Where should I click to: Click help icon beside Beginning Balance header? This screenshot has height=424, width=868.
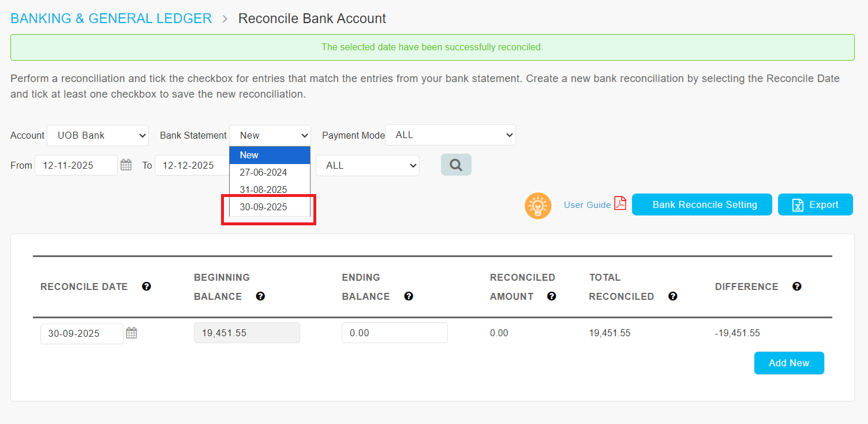point(260,296)
